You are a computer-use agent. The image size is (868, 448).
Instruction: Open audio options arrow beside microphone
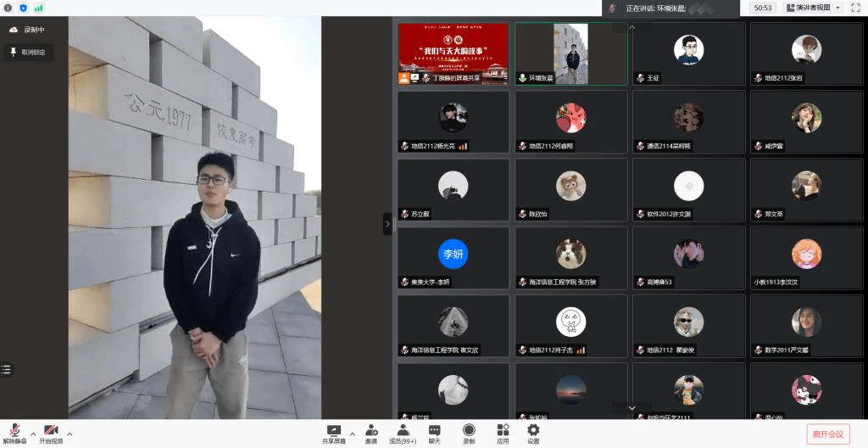pyautogui.click(x=33, y=434)
